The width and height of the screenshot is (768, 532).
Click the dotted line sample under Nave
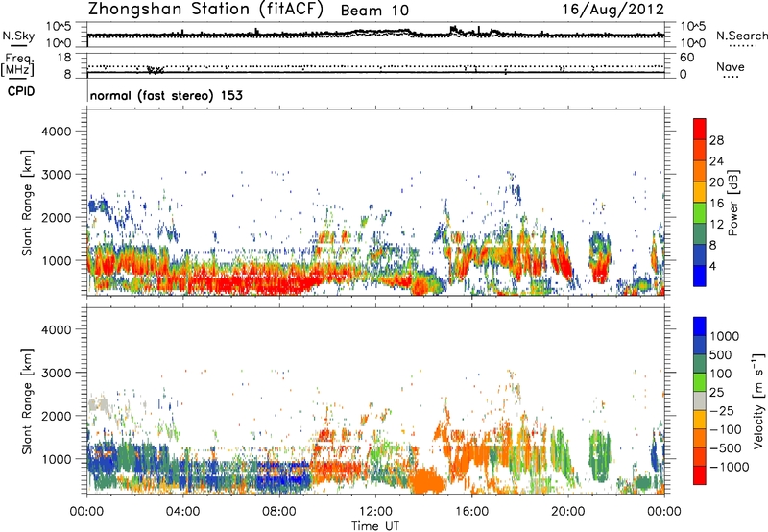(x=731, y=78)
